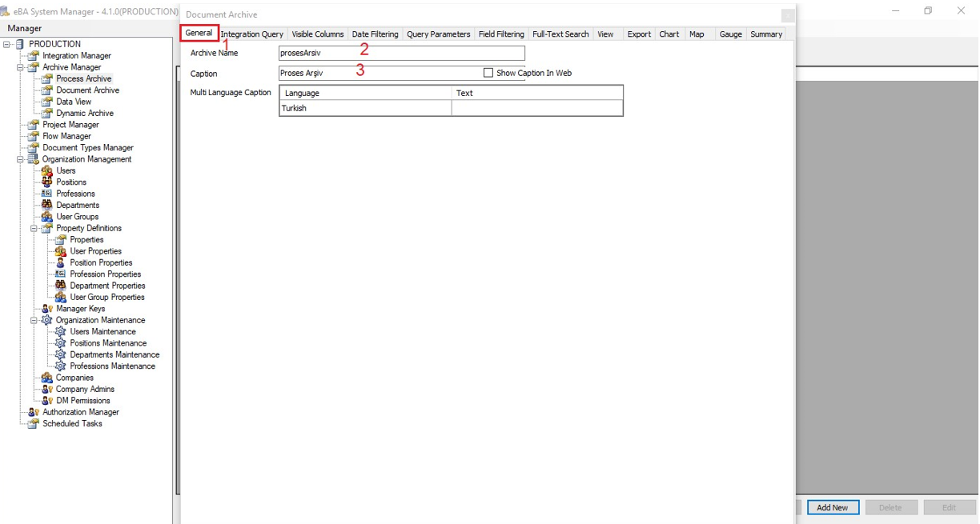Click the Delete button
This screenshot has width=980, height=524.
pyautogui.click(x=890, y=508)
